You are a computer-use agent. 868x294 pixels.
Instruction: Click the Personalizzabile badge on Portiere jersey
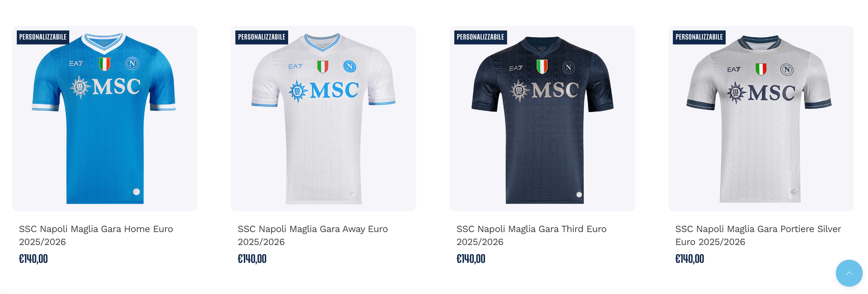click(699, 37)
